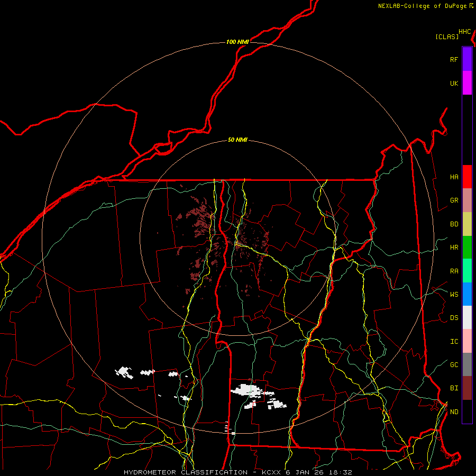Click the HR green legend swatch

[467, 247]
